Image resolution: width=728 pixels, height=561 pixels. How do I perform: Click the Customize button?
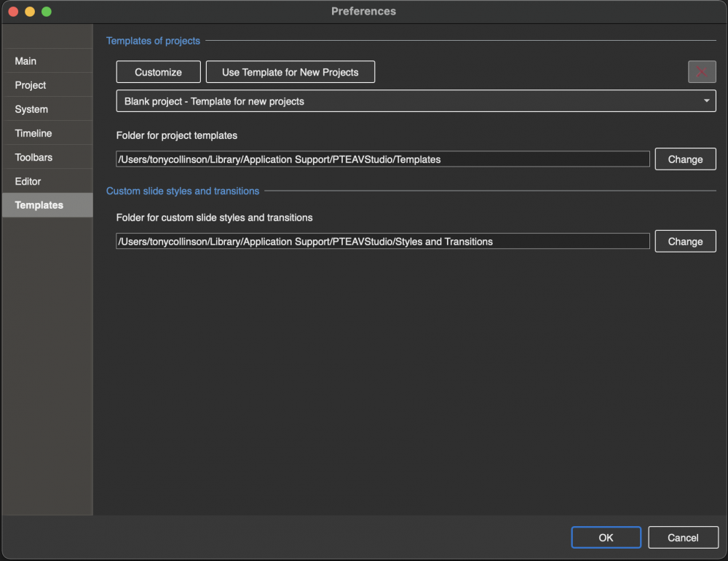click(x=158, y=72)
